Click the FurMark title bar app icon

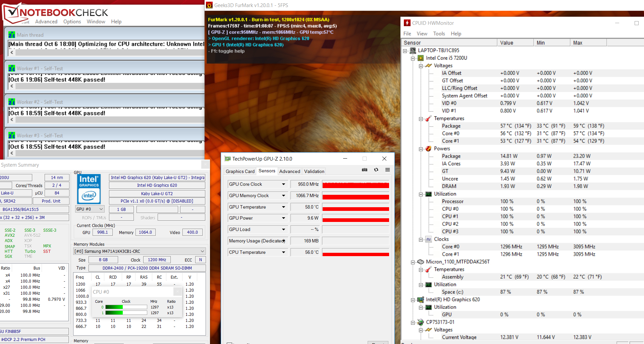pos(209,5)
